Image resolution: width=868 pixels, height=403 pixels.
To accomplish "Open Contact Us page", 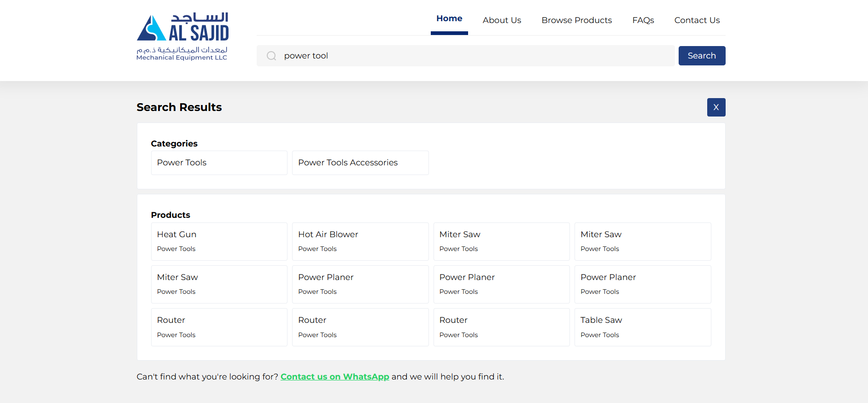I will [697, 20].
